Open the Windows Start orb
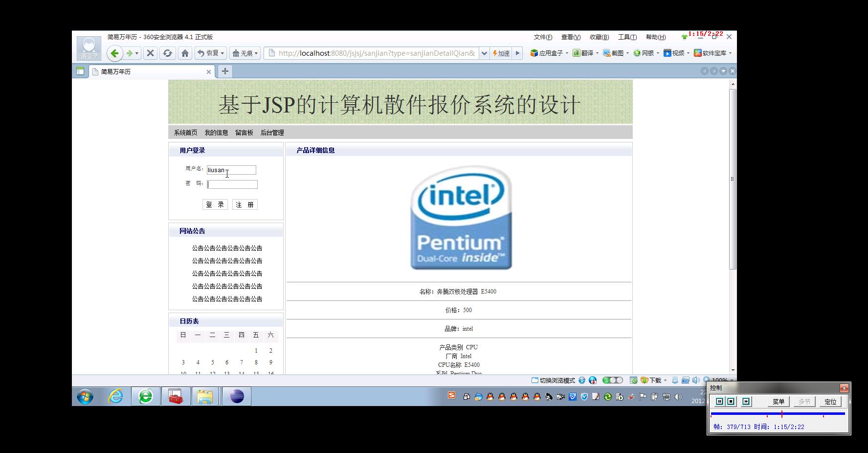868x453 pixels. click(85, 396)
